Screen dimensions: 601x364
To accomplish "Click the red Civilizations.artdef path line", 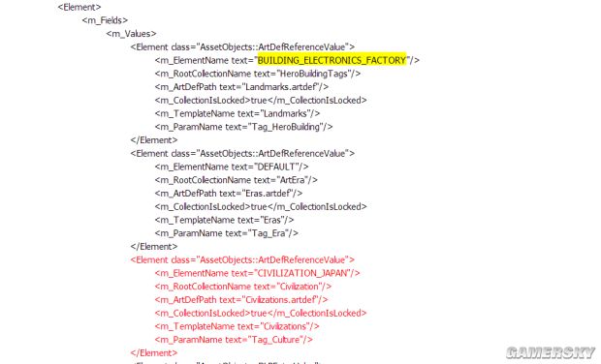I will (241, 300).
